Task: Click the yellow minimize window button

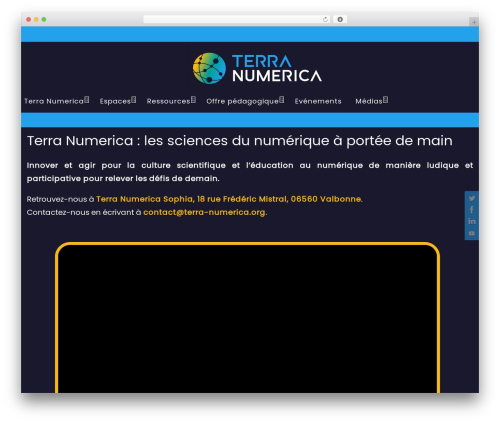Action: (x=36, y=19)
